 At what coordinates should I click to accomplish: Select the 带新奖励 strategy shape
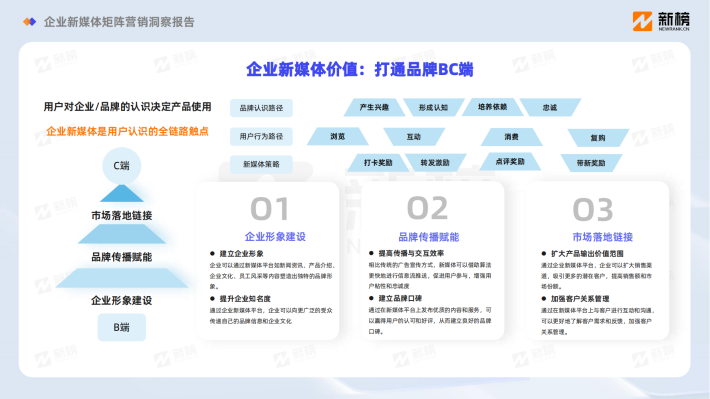[x=591, y=163]
